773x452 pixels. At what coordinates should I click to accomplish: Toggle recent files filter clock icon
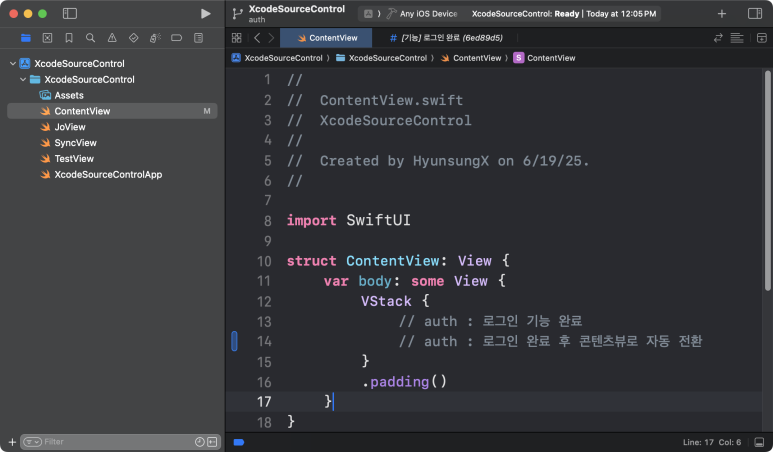[x=200, y=442]
